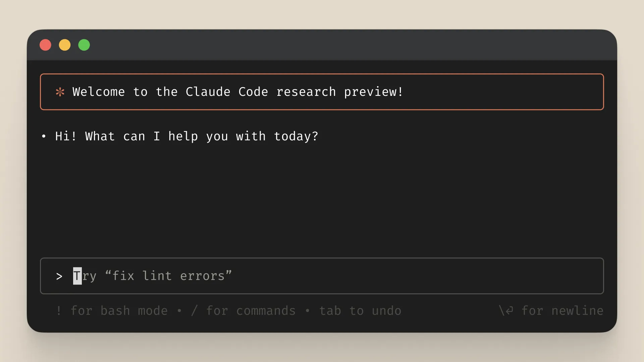The width and height of the screenshot is (644, 362).
Task: Select the ">" prompt chevron in the input
Action: (59, 276)
